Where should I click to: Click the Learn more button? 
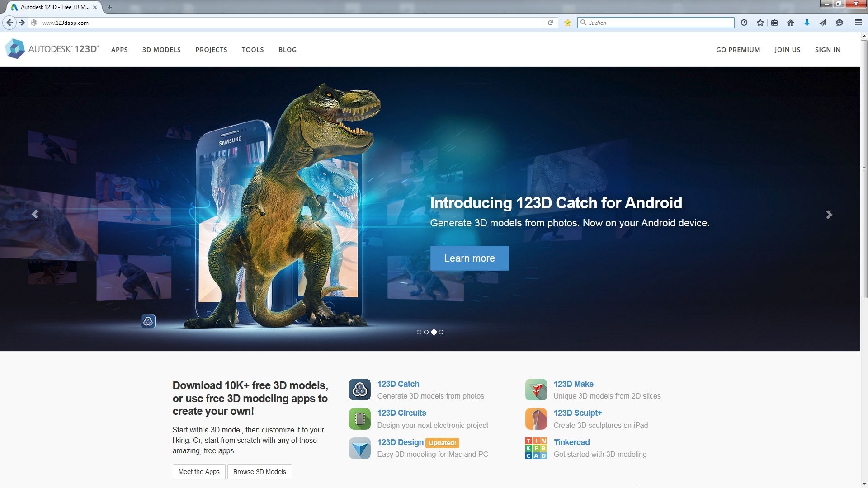(x=469, y=258)
